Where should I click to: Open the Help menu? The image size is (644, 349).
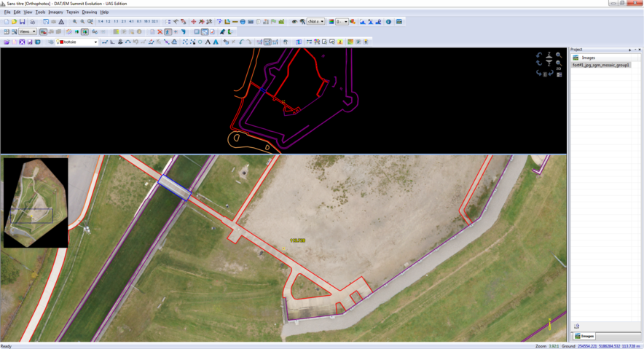[104, 12]
